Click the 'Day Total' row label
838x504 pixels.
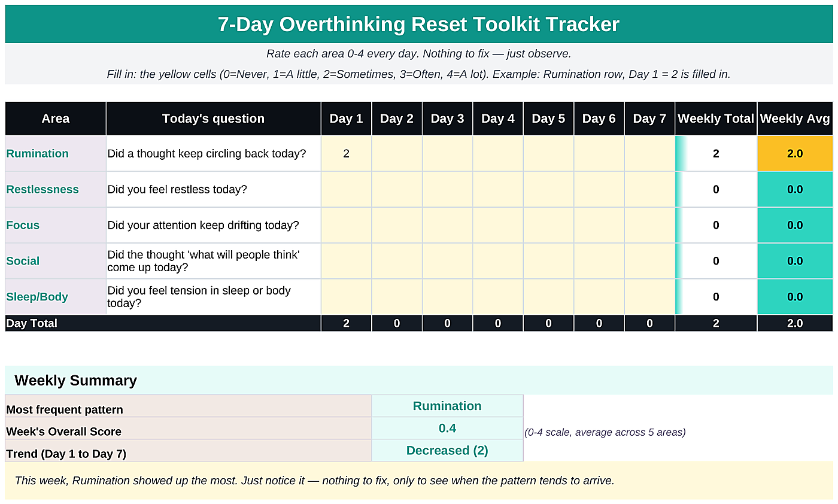click(x=32, y=323)
